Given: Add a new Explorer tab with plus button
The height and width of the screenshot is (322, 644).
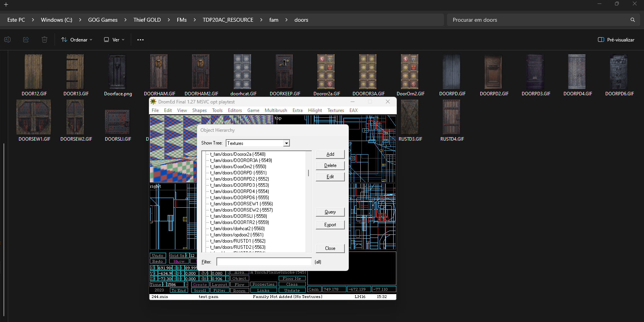Looking at the screenshot, I should (x=6, y=5).
